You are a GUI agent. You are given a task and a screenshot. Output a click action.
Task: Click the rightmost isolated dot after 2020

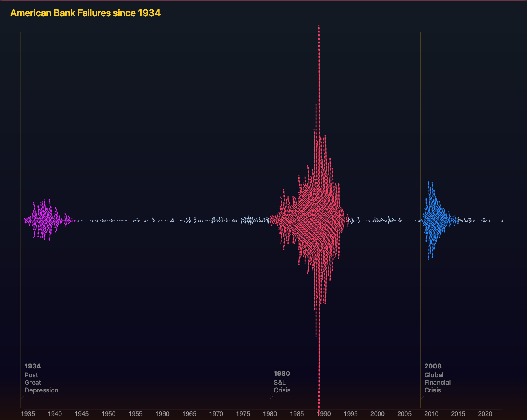pos(502,220)
